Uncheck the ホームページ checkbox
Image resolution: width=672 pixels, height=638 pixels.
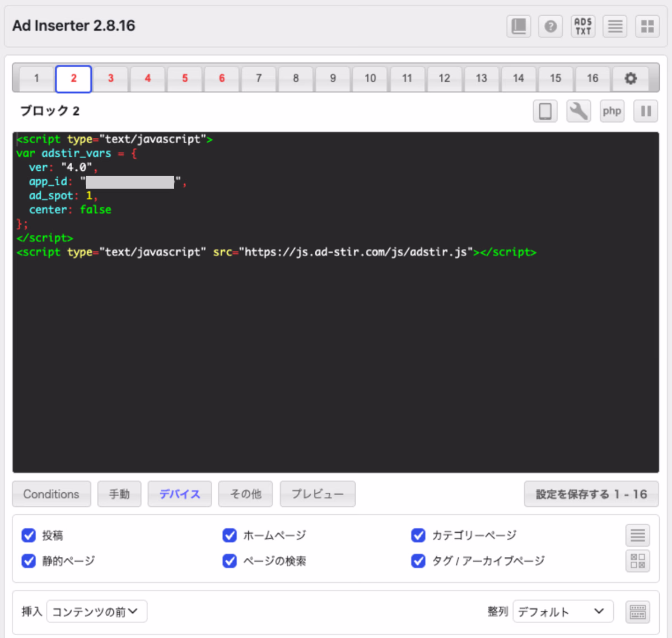click(230, 535)
